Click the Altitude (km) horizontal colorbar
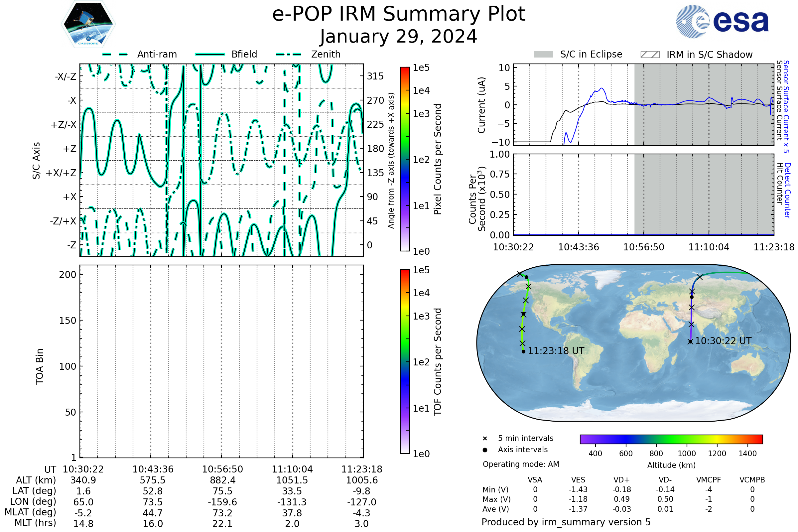The height and width of the screenshot is (532, 798). [x=671, y=439]
